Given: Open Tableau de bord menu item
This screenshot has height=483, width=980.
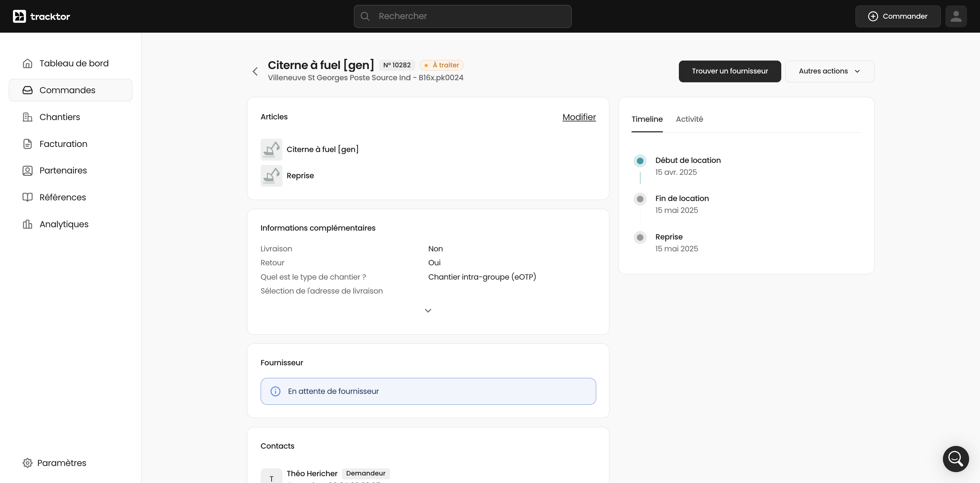Looking at the screenshot, I should (70, 63).
